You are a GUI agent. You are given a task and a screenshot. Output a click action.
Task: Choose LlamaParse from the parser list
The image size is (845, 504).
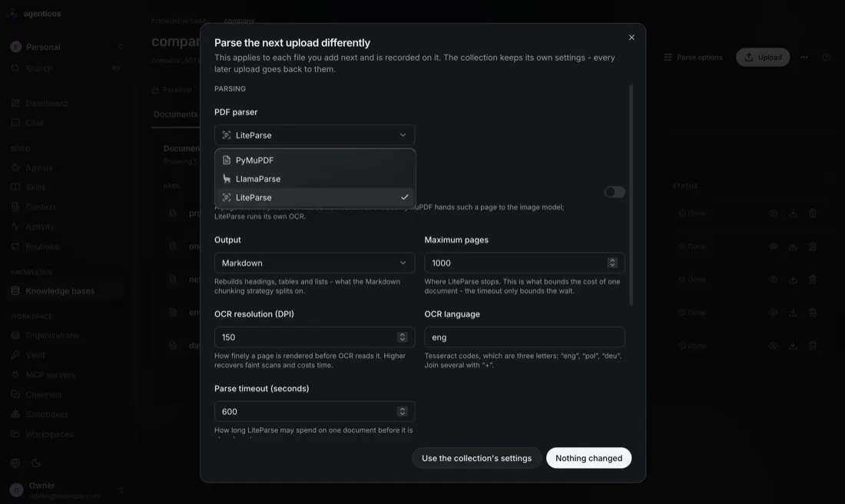tap(315, 179)
